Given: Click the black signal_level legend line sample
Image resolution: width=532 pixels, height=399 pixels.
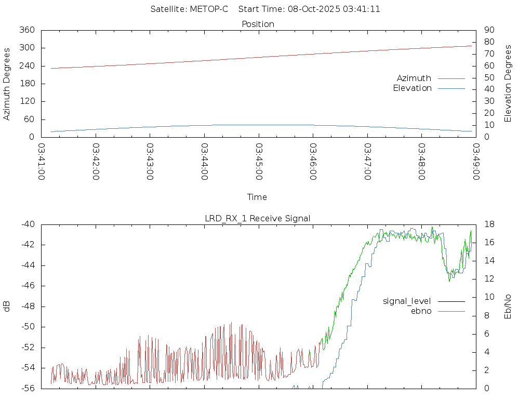Looking at the screenshot, I should (x=451, y=301).
